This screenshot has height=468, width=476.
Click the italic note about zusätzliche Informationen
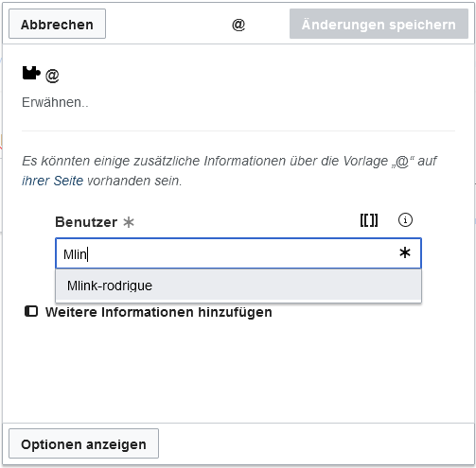(x=229, y=170)
